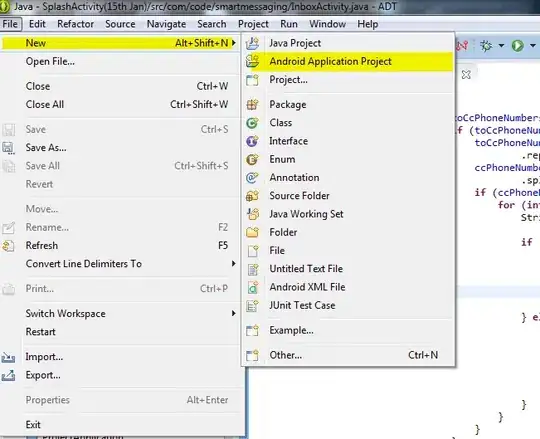This screenshot has height=439, width=540.
Task: Select Source Folder in New submenu
Action: (349, 196)
